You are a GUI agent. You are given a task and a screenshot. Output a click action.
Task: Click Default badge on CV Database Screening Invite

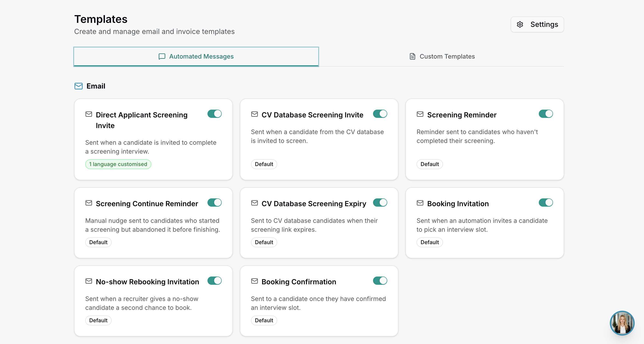pos(264,164)
